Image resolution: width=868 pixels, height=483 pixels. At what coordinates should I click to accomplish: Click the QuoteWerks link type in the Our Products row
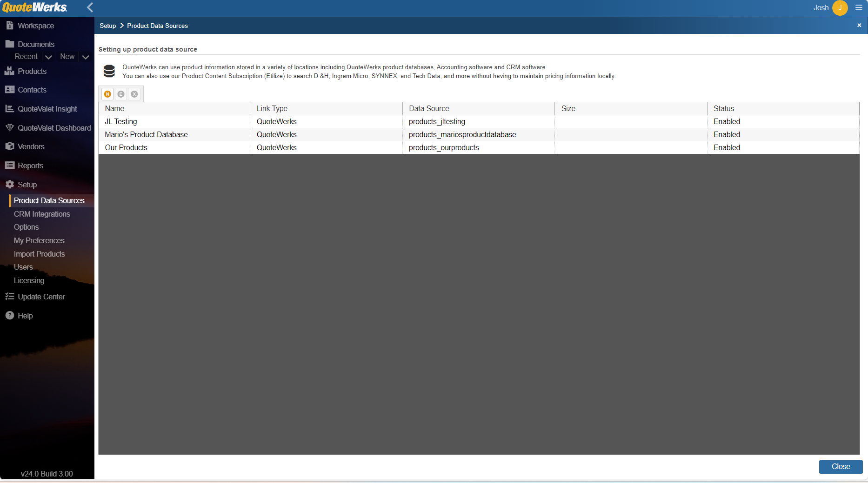point(276,147)
